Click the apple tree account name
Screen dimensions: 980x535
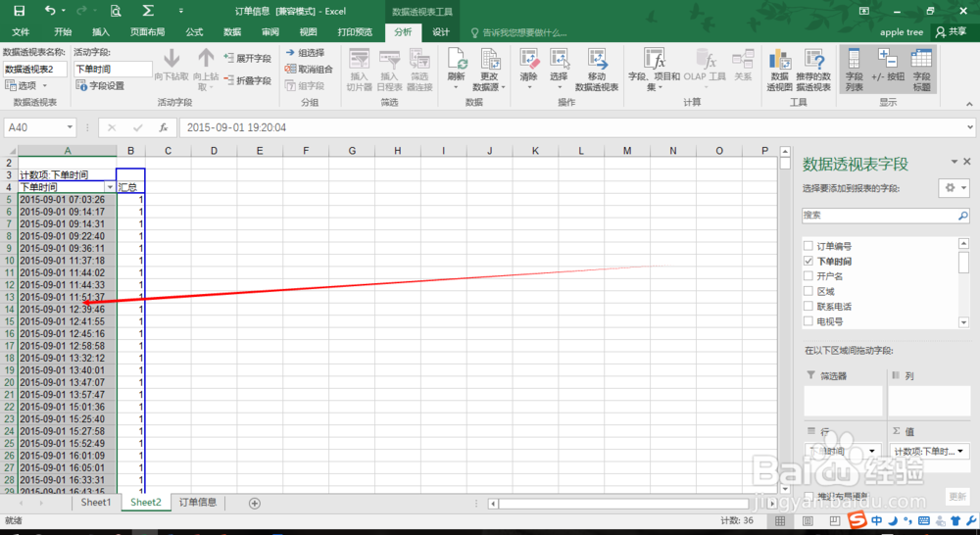pos(902,32)
